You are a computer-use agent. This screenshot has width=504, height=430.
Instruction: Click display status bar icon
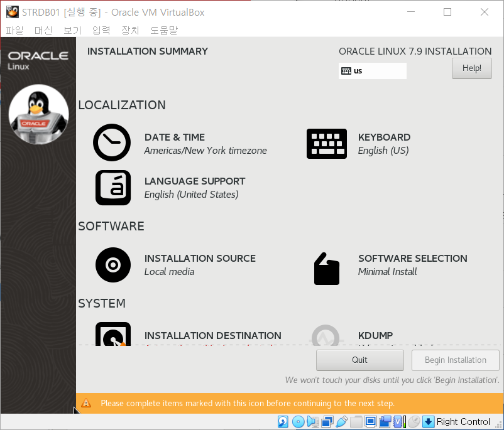pyautogui.click(x=371, y=422)
